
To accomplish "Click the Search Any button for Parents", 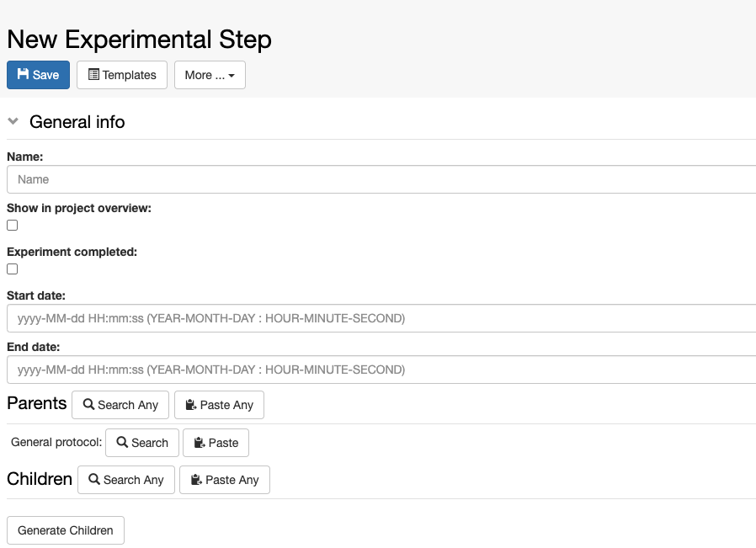I will coord(120,405).
